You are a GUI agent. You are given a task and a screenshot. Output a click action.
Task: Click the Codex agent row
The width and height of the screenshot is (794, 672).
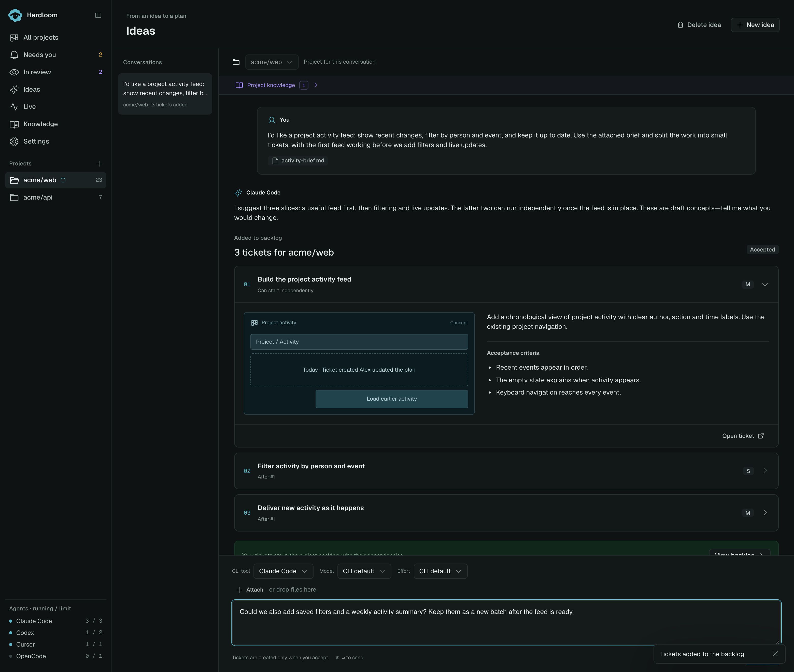click(x=55, y=633)
